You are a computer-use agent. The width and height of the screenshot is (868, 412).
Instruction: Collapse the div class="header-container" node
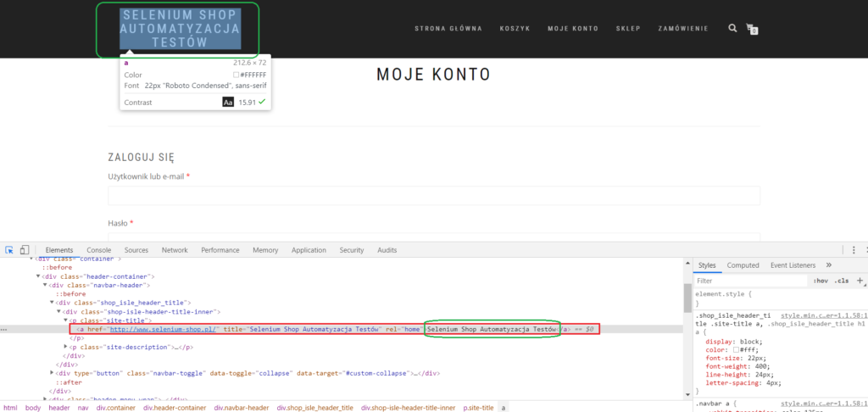click(38, 276)
